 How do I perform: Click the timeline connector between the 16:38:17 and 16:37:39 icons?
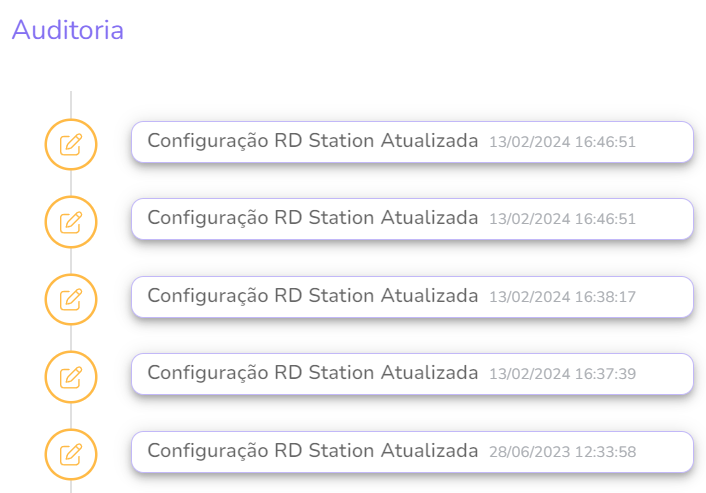click(71, 338)
